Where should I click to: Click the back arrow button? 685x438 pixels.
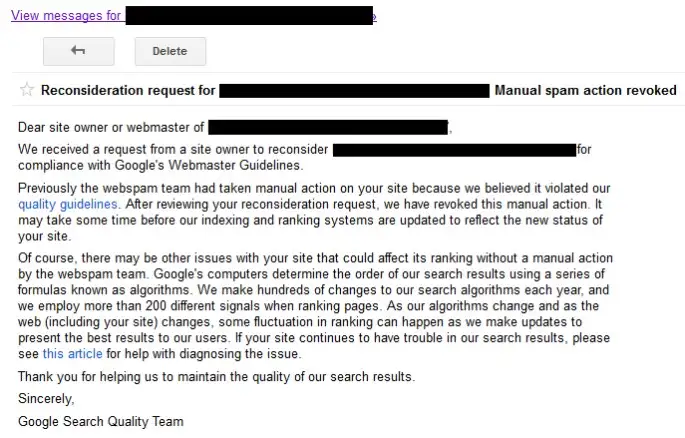(79, 51)
